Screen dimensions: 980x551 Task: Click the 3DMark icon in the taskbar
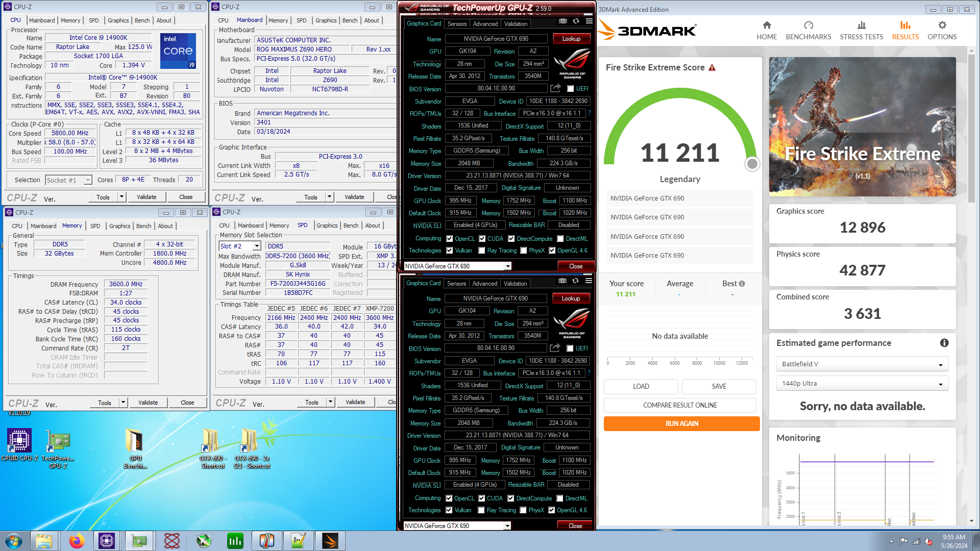tap(330, 541)
